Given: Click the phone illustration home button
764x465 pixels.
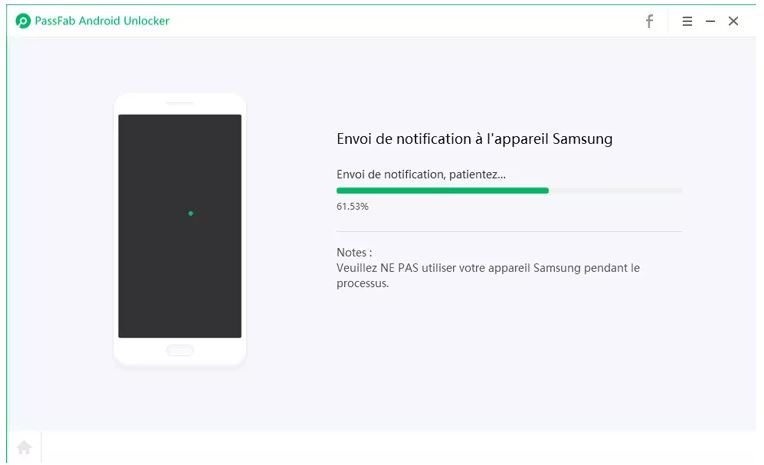Looking at the screenshot, I should (x=180, y=350).
